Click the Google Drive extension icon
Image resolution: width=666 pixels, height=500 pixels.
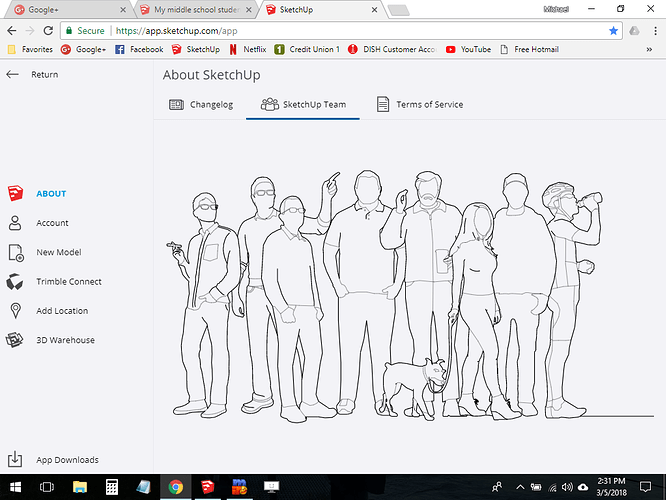[x=635, y=31]
